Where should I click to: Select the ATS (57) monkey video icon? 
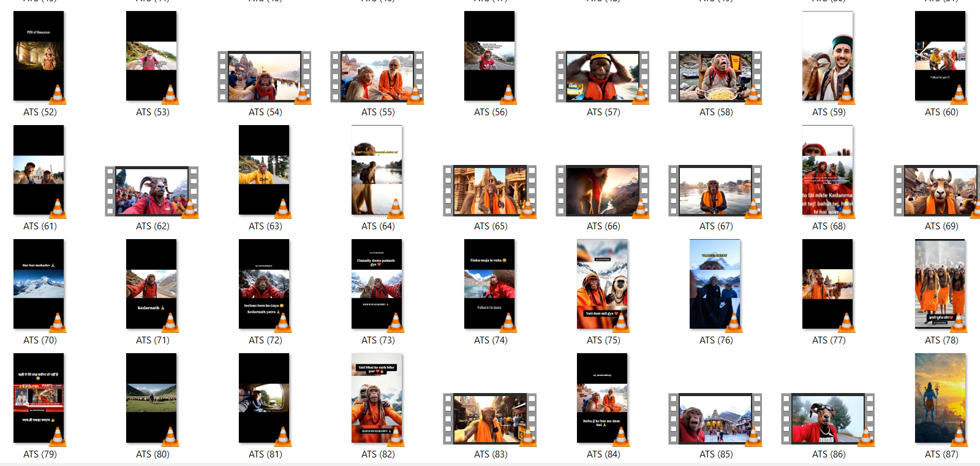coord(603,77)
